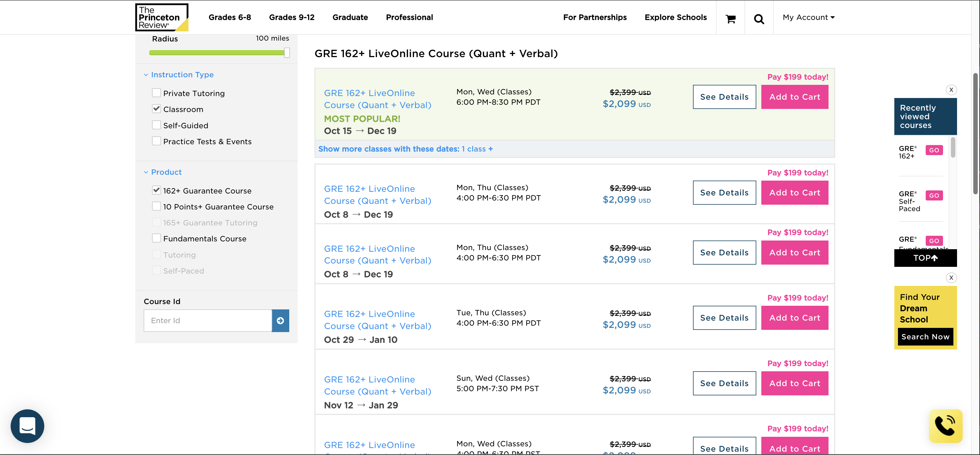Viewport: 980px width, 455px height.
Task: Check the Private Tutoring checkbox
Action: (x=156, y=93)
